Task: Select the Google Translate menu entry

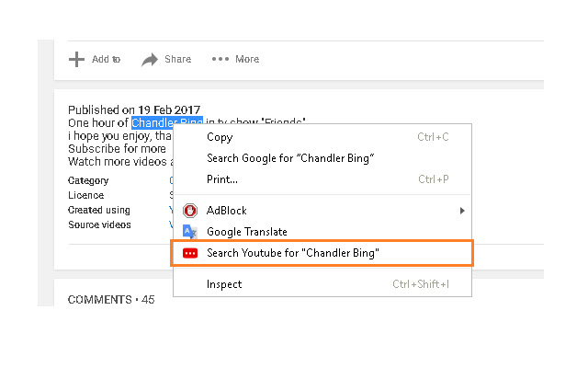Action: coord(322,232)
